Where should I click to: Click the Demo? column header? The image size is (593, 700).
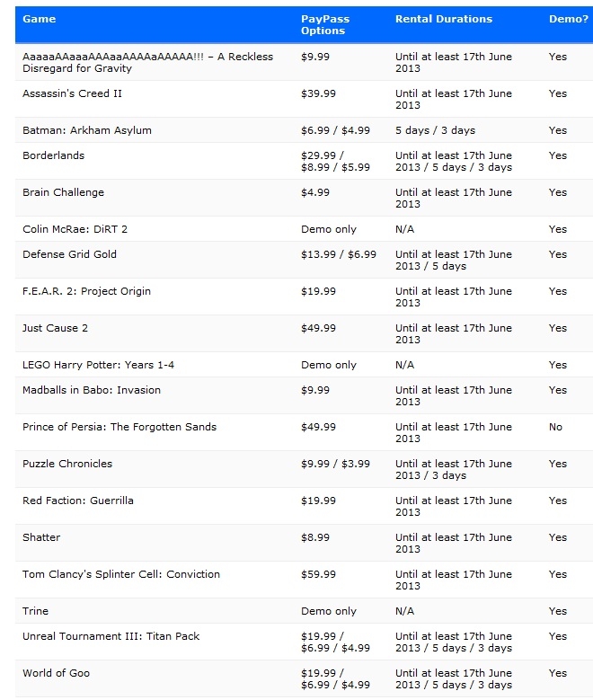point(566,19)
